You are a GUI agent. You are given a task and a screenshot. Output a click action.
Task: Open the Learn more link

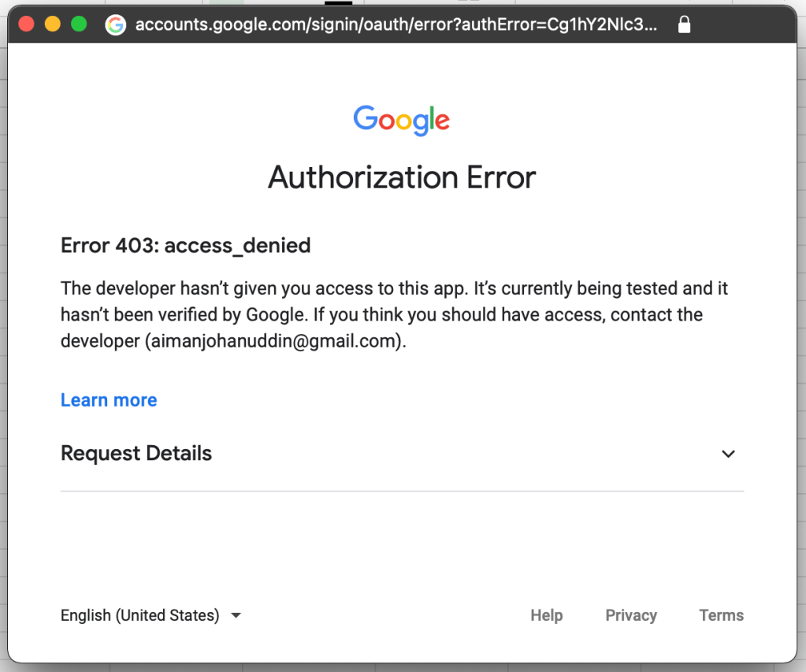109,400
